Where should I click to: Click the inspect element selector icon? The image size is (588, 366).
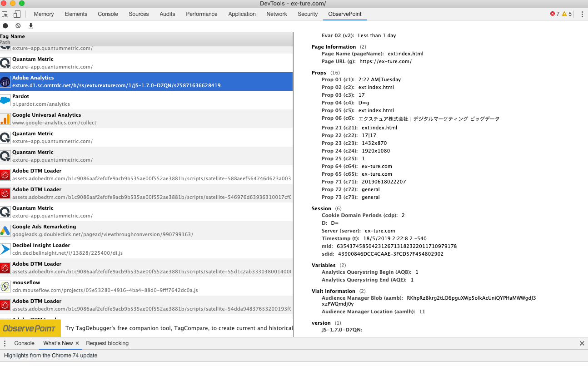5,14
